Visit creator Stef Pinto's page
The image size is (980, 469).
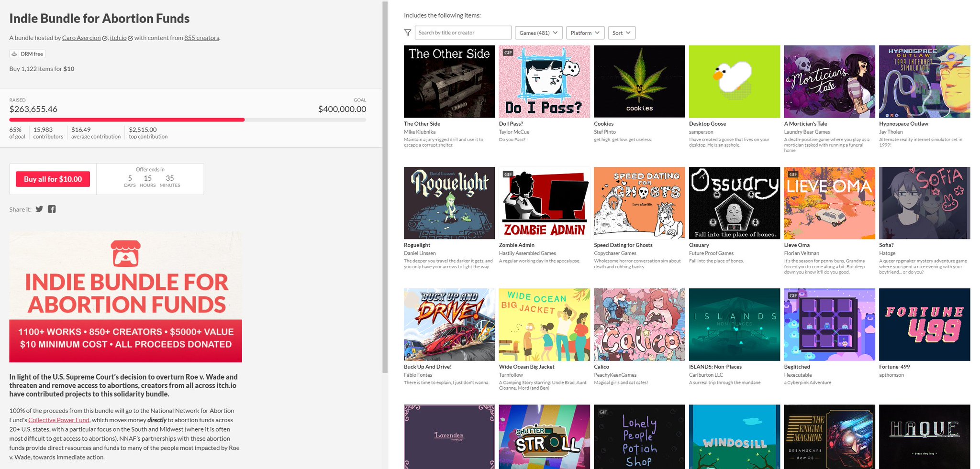(x=605, y=132)
